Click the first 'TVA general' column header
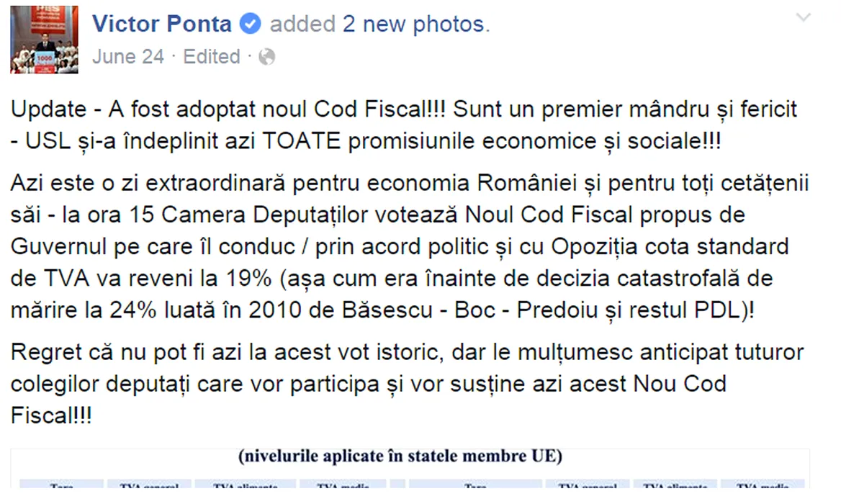841x504 pixels. point(149,487)
